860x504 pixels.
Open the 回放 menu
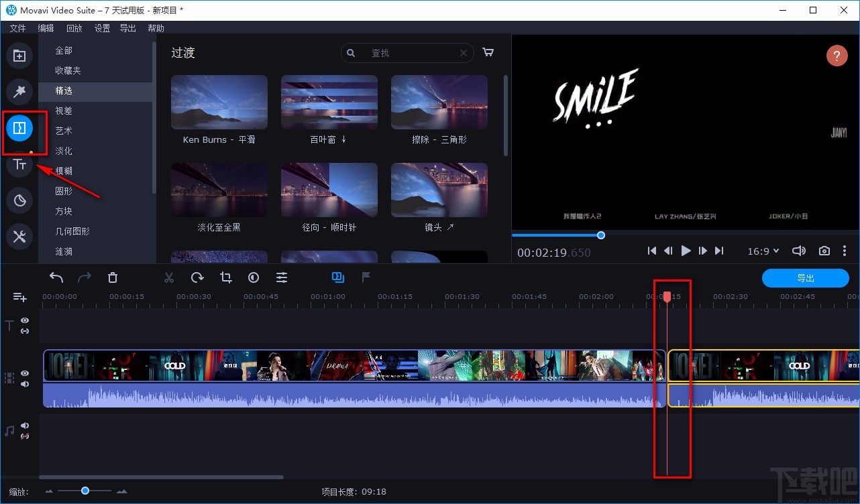74,28
